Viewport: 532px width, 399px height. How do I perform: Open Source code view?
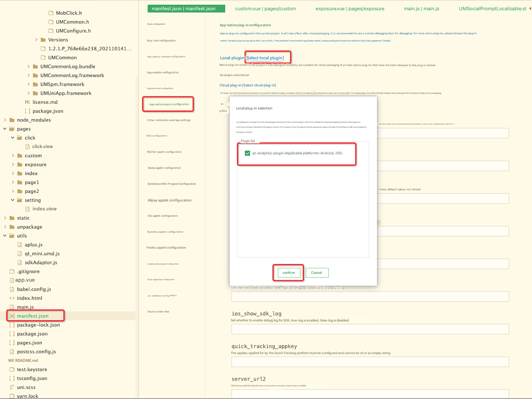coord(158,312)
